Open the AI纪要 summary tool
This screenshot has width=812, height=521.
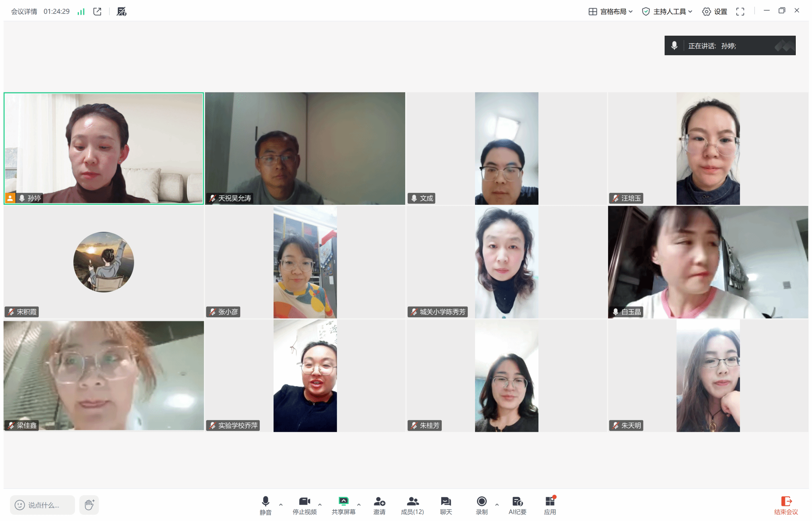click(x=517, y=505)
